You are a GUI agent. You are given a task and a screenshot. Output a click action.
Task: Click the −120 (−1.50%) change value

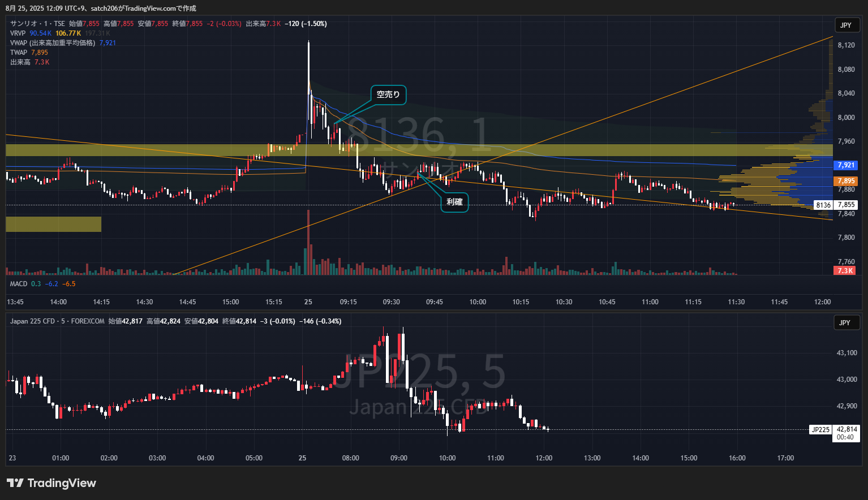pyautogui.click(x=306, y=24)
